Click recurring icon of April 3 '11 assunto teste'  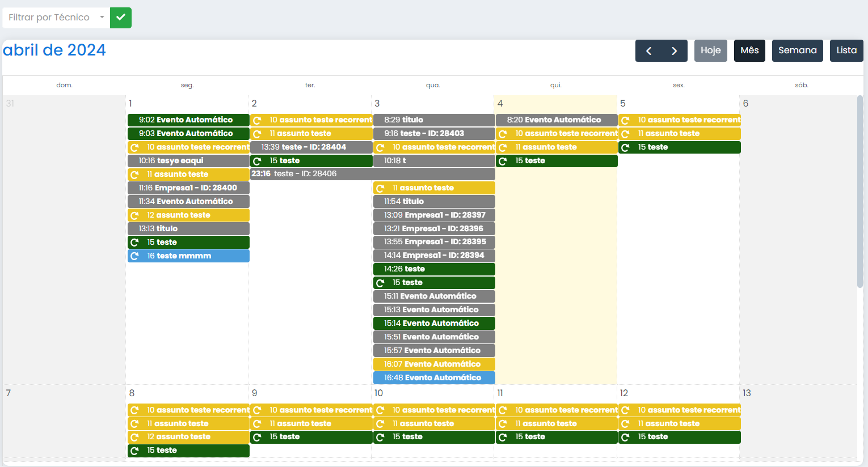[380, 188]
